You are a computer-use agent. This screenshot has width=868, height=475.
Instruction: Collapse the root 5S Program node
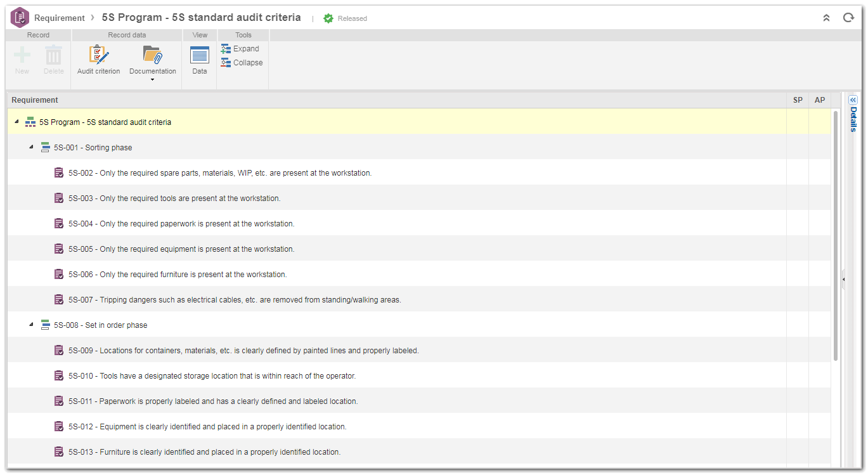click(x=16, y=122)
